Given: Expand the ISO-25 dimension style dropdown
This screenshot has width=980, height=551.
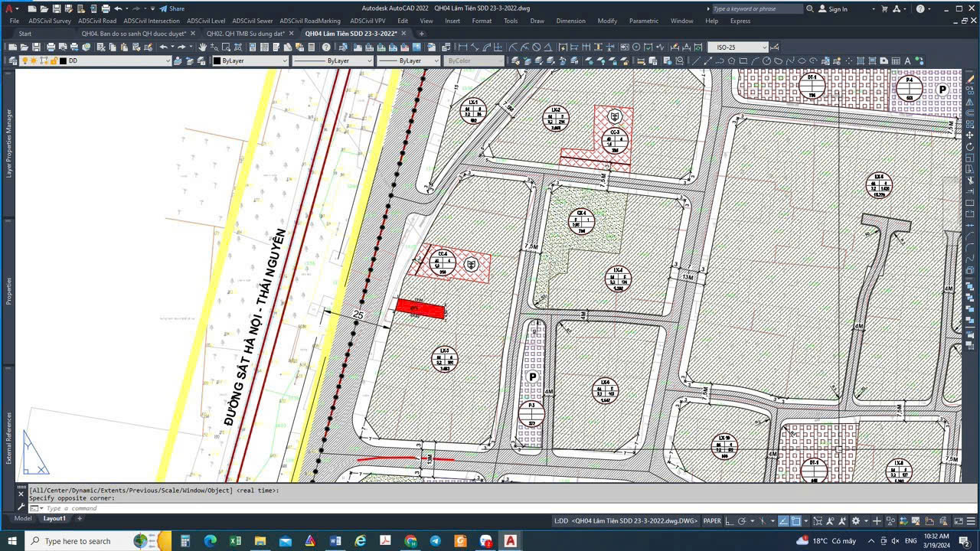Looking at the screenshot, I should click(737, 47).
